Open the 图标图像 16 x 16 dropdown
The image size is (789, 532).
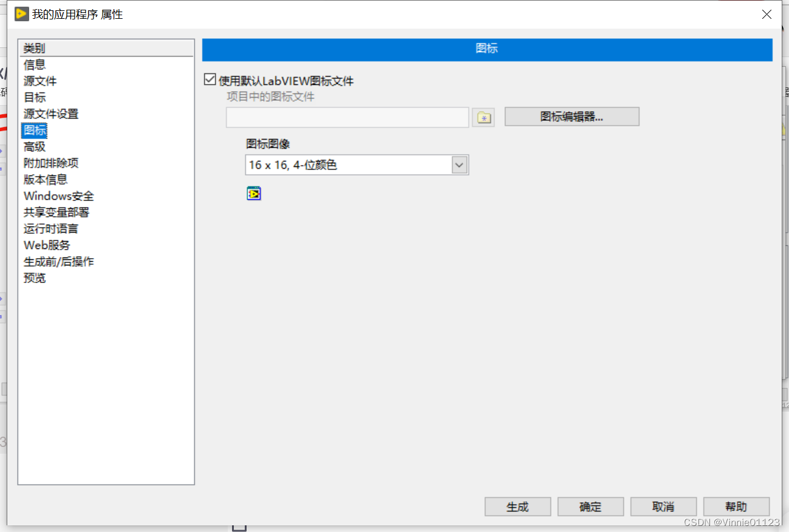[357, 165]
